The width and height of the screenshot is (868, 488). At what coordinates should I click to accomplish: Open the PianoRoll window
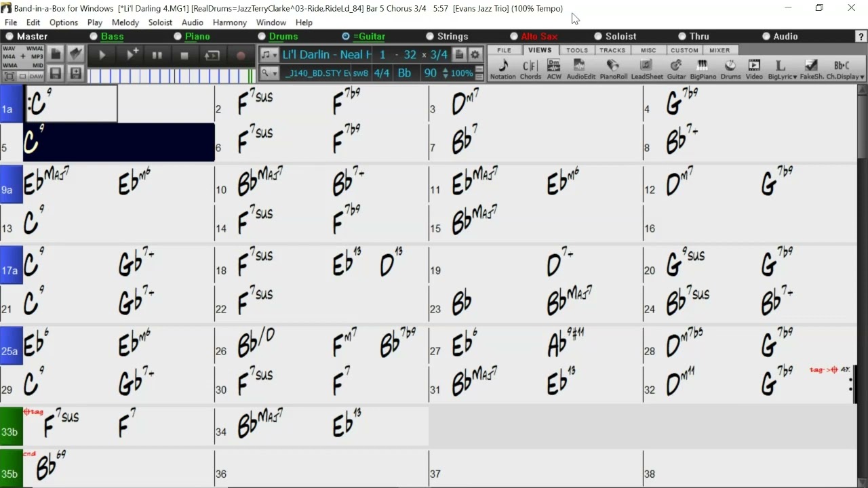[613, 69]
